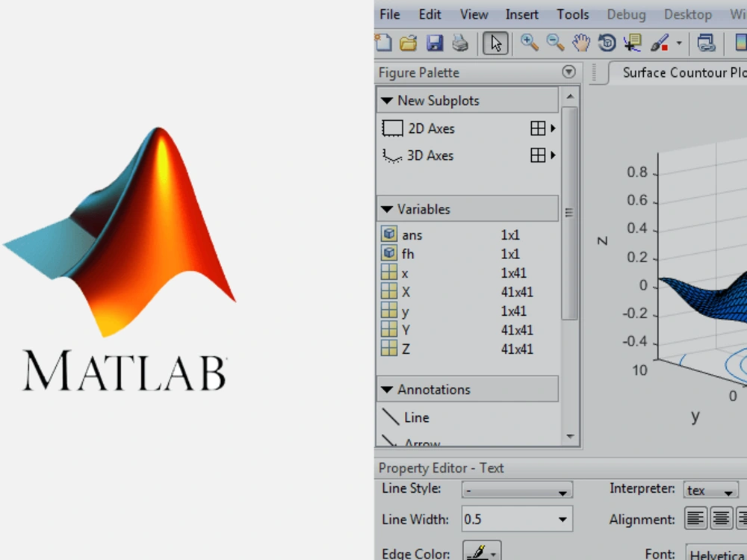Add a 2D Axes subplot

tap(418, 128)
